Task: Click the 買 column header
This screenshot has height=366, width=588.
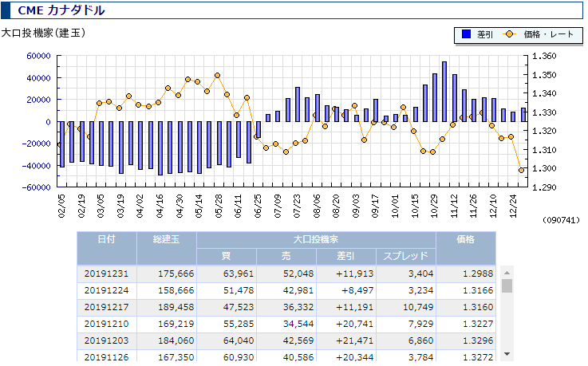Action: (226, 257)
